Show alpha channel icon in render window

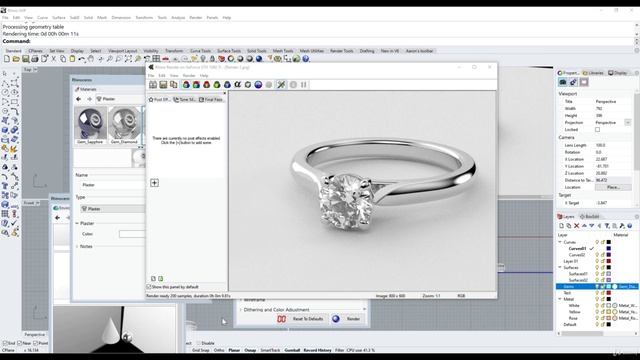tap(237, 84)
